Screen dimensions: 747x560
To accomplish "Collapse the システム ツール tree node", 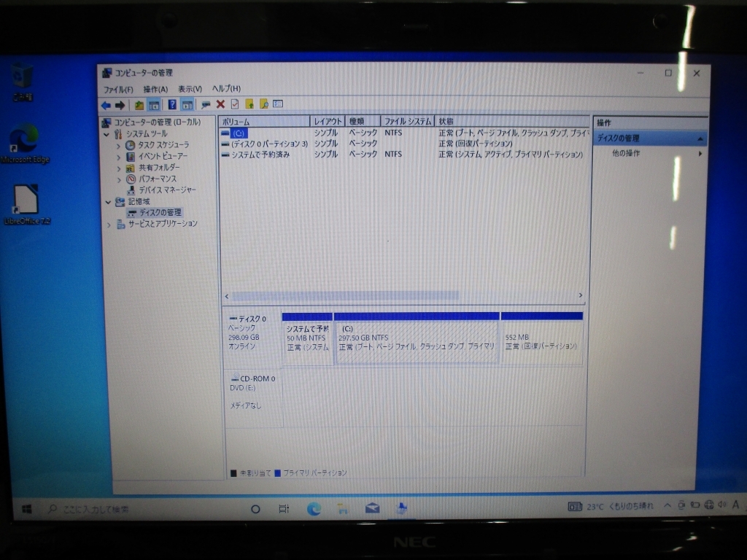I will coord(107,135).
